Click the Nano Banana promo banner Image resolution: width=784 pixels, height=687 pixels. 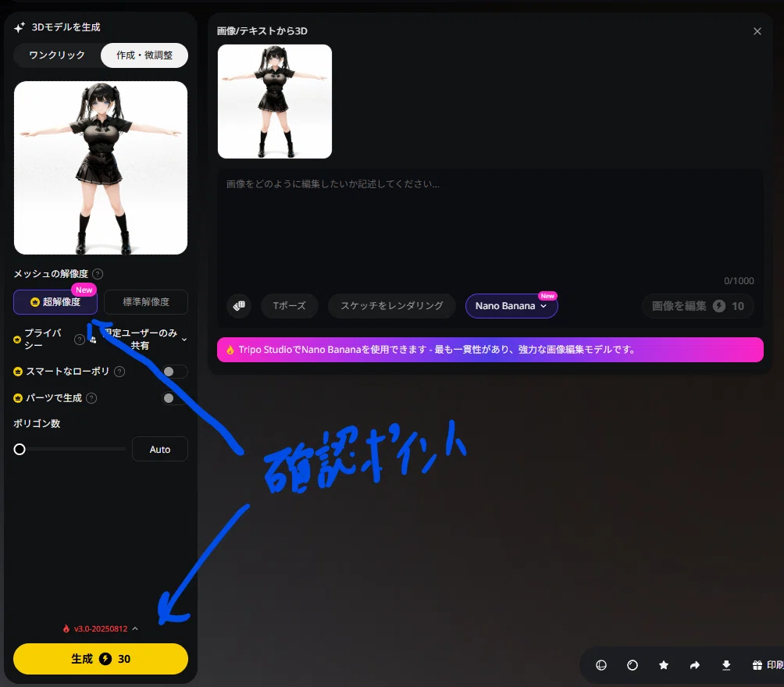tap(490, 350)
